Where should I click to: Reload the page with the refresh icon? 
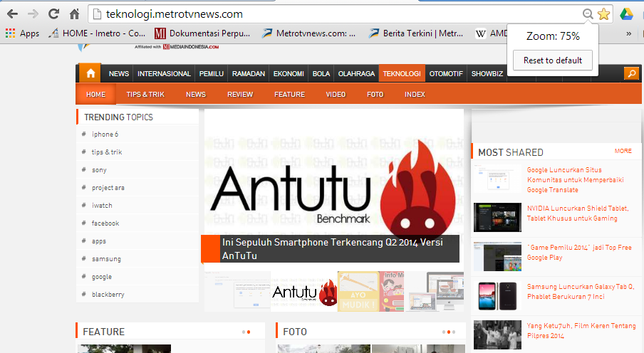[53, 14]
